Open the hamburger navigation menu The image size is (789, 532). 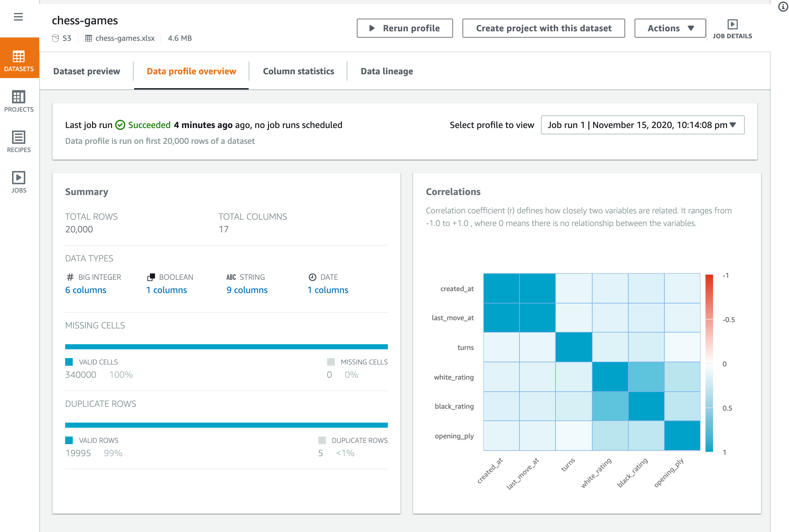click(18, 17)
